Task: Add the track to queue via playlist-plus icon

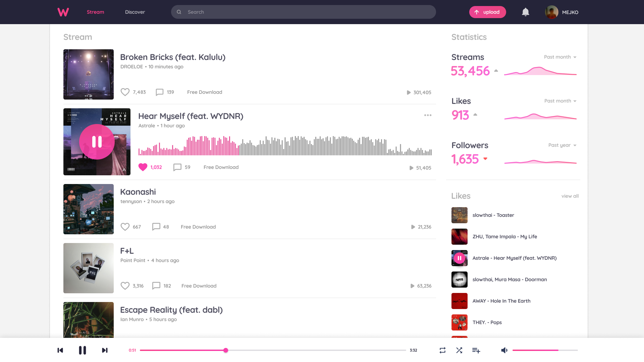Action: click(x=476, y=350)
